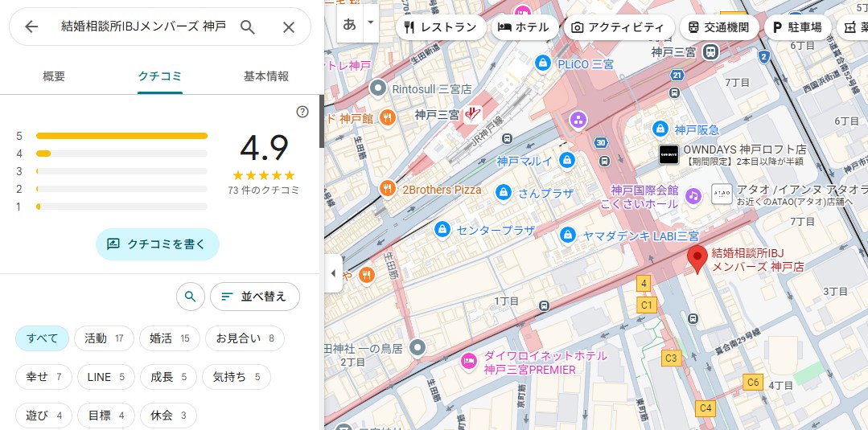Click the ダイワロイネットホテル hotel marker
Image resolution: width=868 pixels, height=430 pixels.
point(468,362)
